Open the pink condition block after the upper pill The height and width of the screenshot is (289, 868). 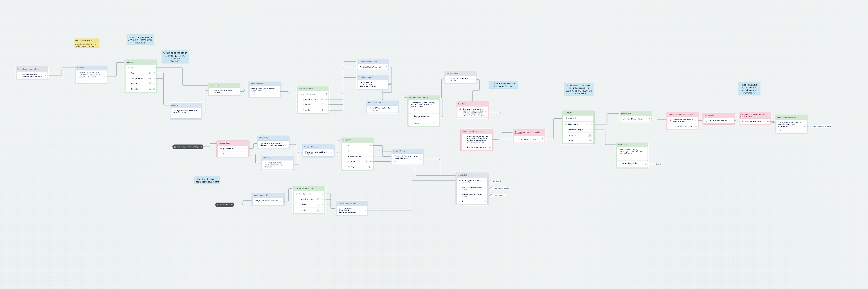(x=233, y=149)
